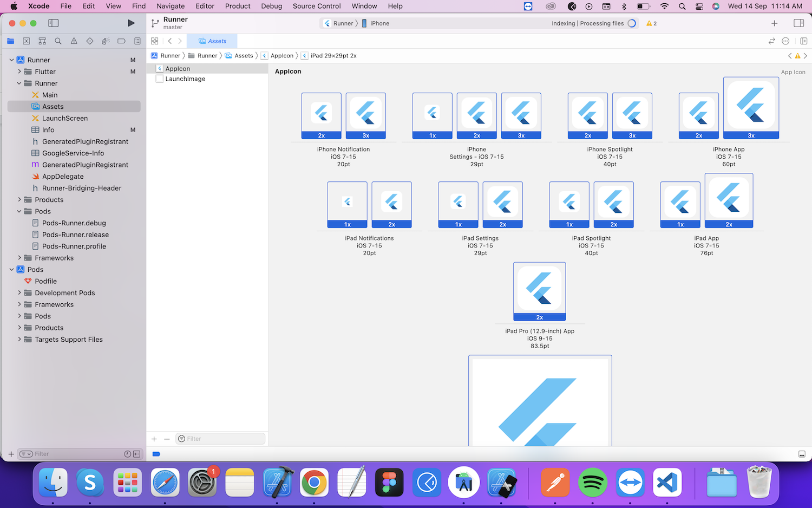The height and width of the screenshot is (508, 812).
Task: Click the blue tag icon below the asset list
Action: [156, 454]
